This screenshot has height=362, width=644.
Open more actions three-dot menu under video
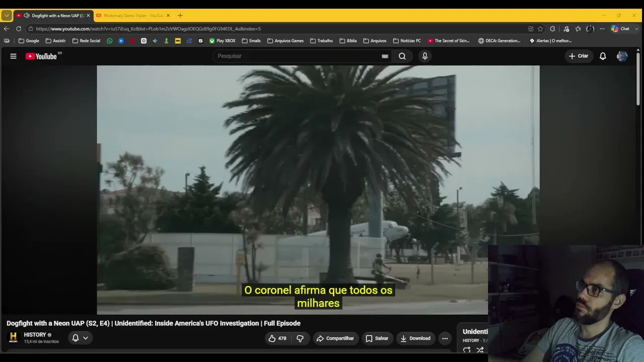coord(445,338)
